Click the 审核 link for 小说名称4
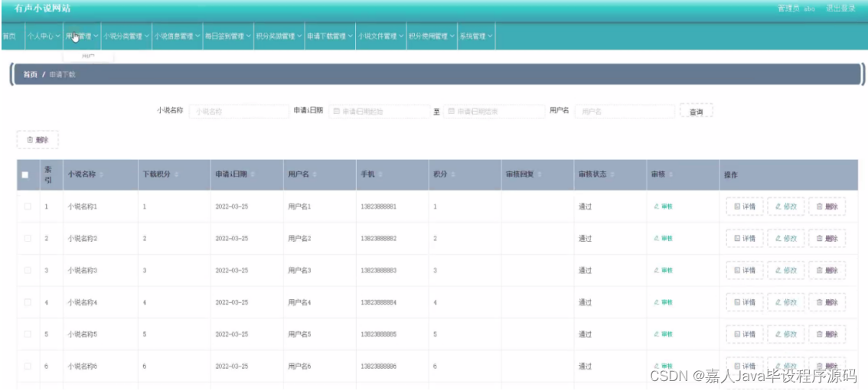The image size is (868, 391). 663,302
